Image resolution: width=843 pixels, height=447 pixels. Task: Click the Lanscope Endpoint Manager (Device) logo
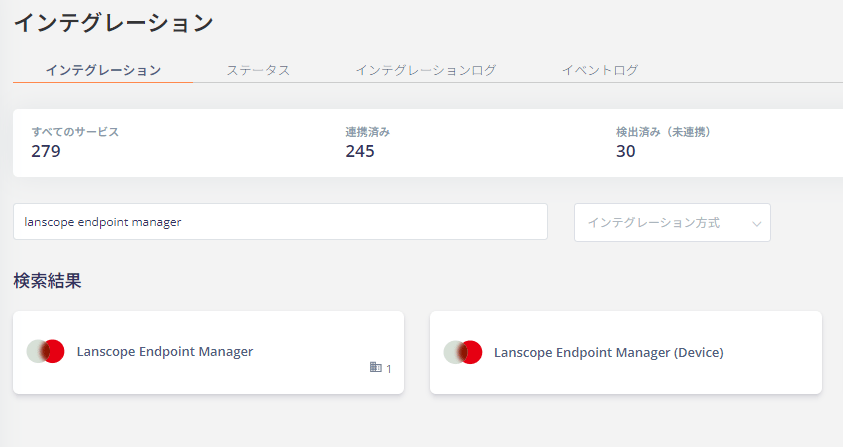pyautogui.click(x=463, y=352)
